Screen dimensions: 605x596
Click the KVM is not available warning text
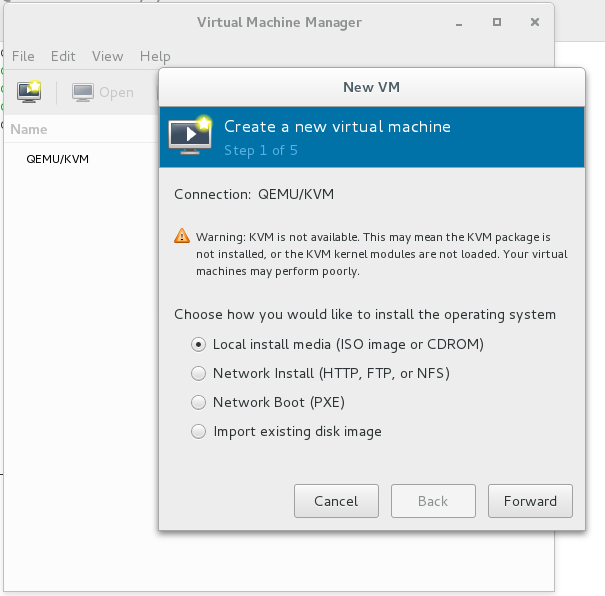pos(382,254)
